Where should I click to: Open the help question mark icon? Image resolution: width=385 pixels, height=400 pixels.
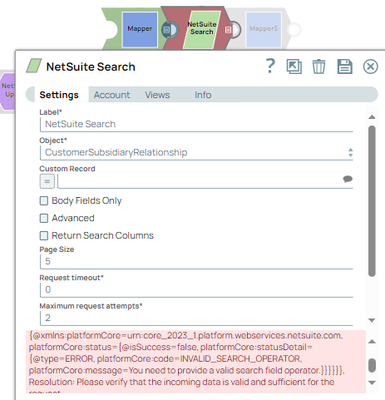[270, 66]
